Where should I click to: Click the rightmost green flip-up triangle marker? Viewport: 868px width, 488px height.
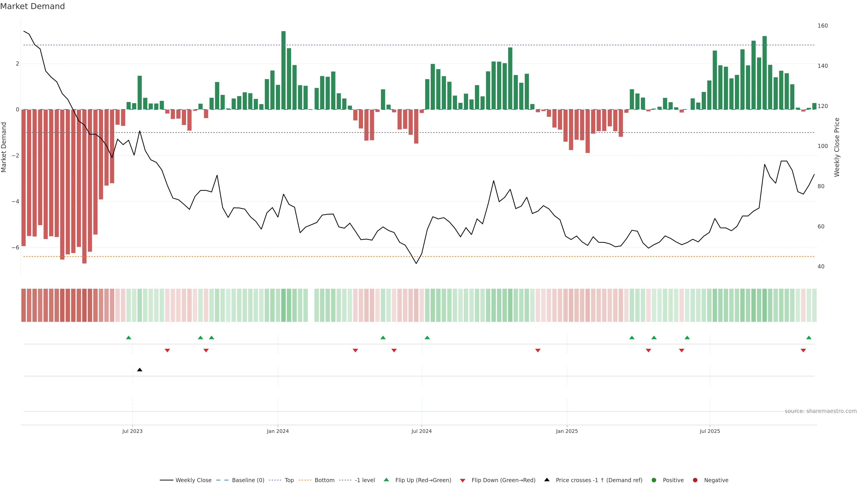[x=809, y=338]
